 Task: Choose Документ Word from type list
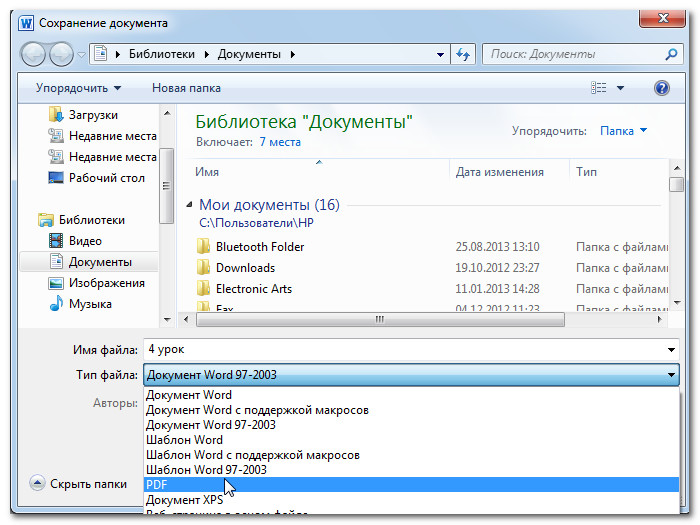411,395
